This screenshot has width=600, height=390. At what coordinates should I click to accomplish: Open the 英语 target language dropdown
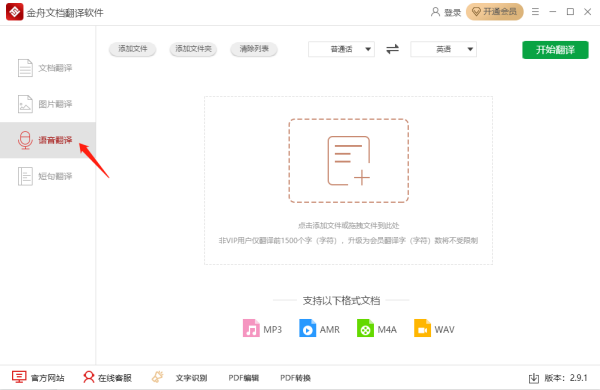tap(443, 49)
